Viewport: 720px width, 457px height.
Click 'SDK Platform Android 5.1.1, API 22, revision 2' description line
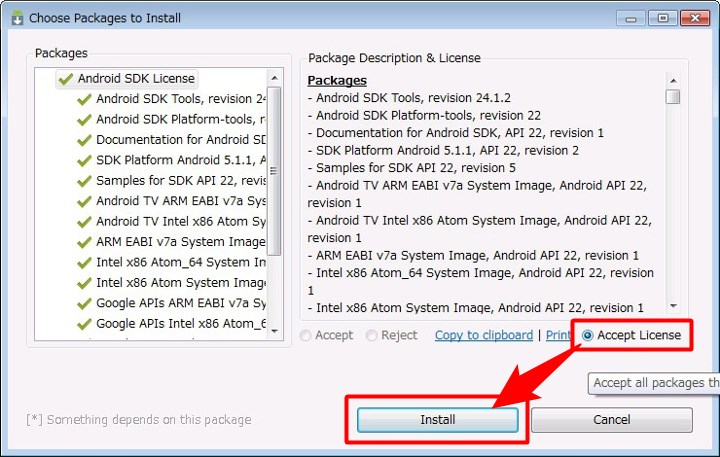[x=443, y=150]
